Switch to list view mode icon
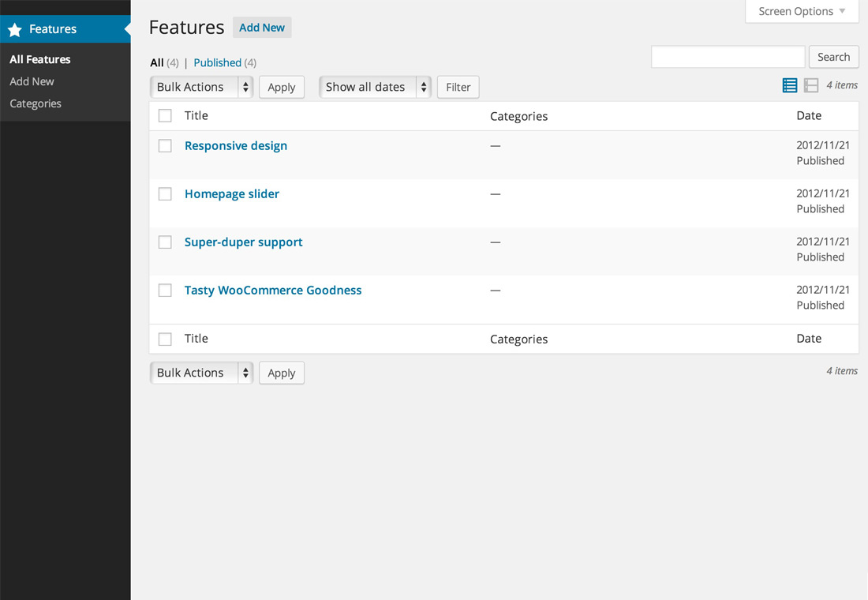This screenshot has height=600, width=868. 789,85
